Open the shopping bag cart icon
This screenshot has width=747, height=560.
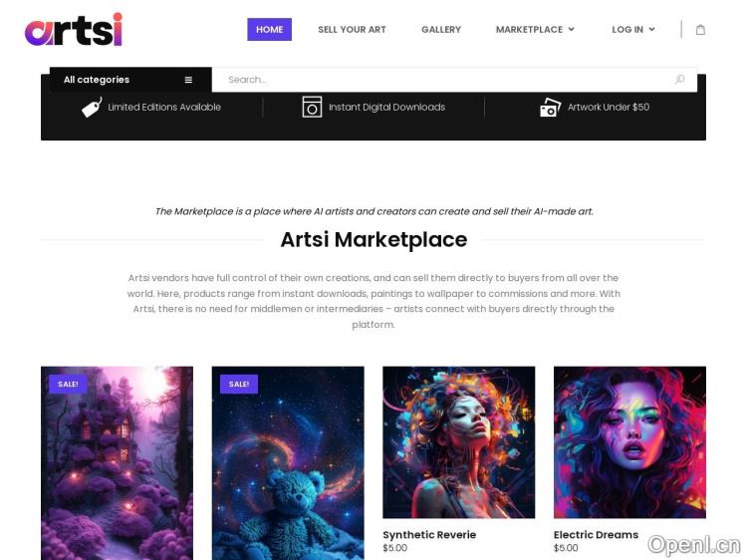coord(700,30)
